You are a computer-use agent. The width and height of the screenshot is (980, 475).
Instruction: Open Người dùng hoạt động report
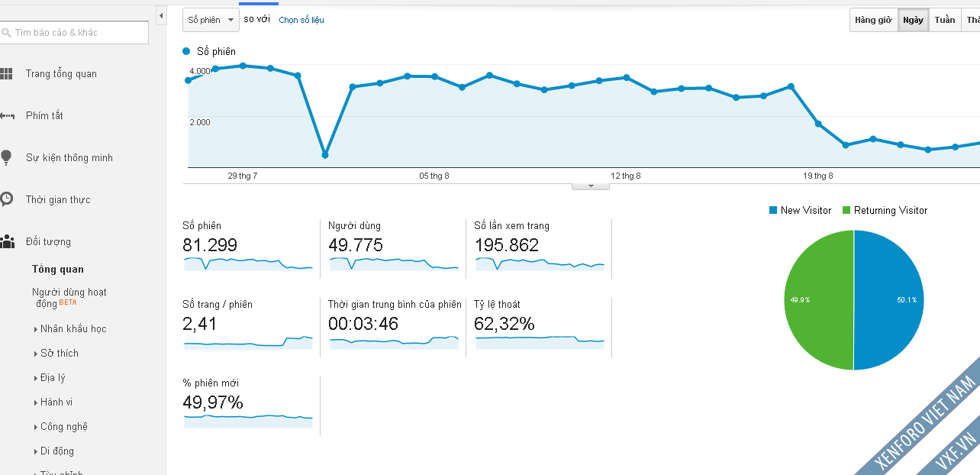click(69, 298)
